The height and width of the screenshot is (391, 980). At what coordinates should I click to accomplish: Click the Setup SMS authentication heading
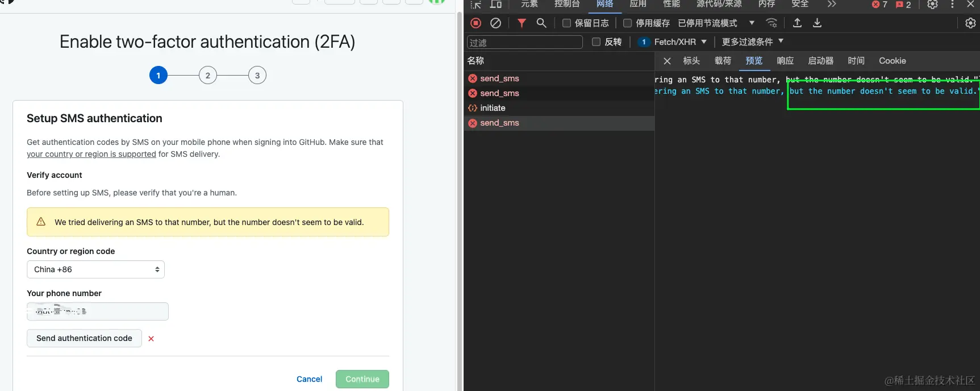pyautogui.click(x=94, y=118)
